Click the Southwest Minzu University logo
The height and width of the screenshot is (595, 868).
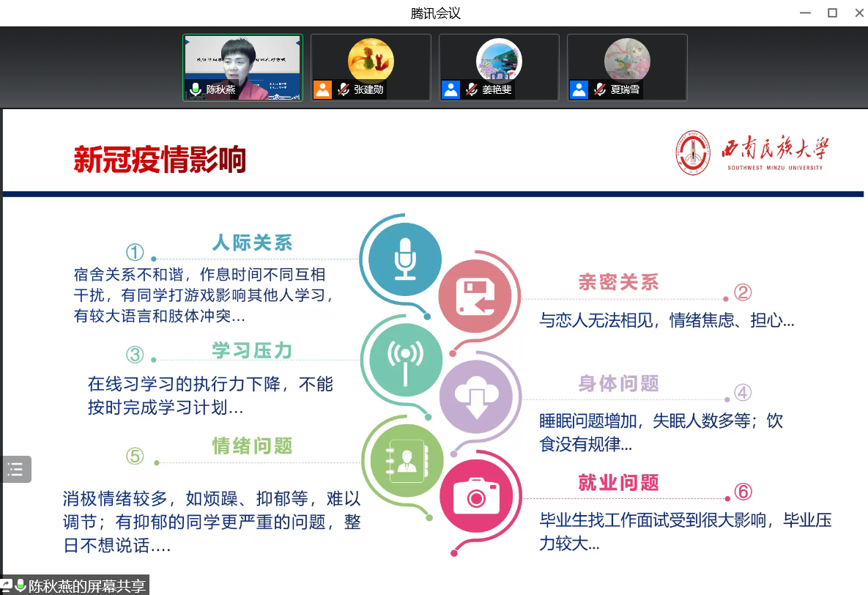point(692,152)
